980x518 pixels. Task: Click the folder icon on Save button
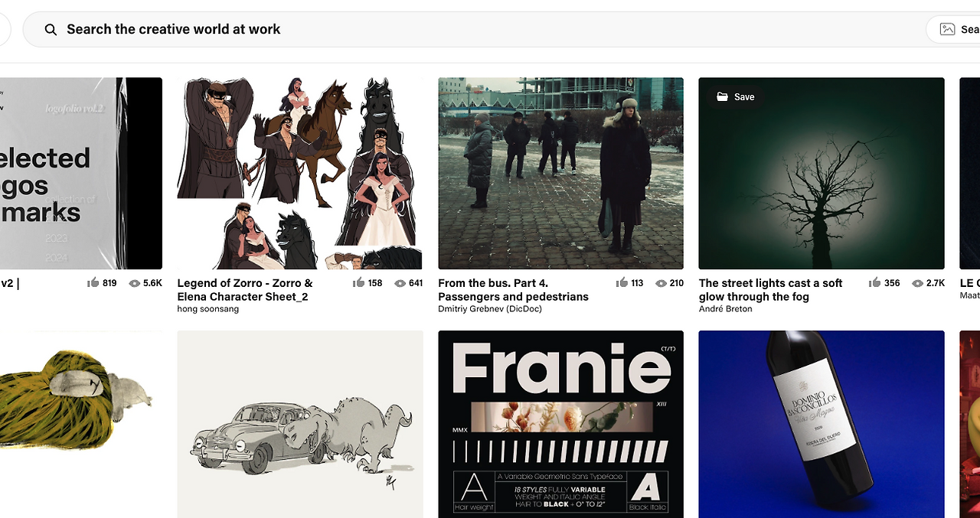tap(722, 97)
